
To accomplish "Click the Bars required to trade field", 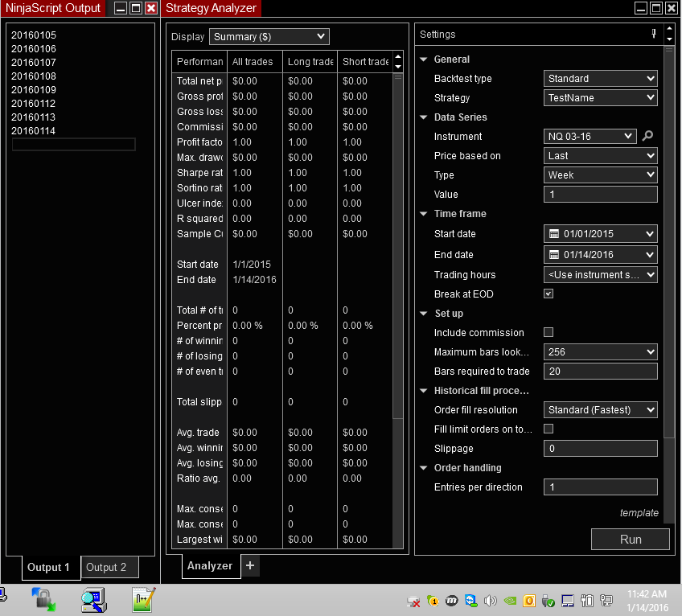I will (x=600, y=371).
